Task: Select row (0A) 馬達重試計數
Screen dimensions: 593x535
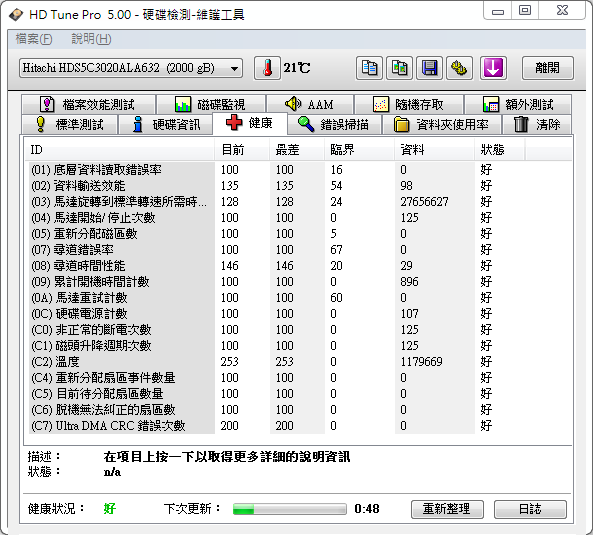Action: click(299, 298)
